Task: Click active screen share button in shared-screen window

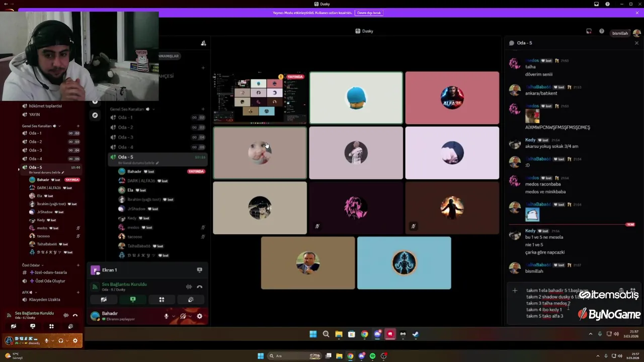Action: [x=133, y=299]
